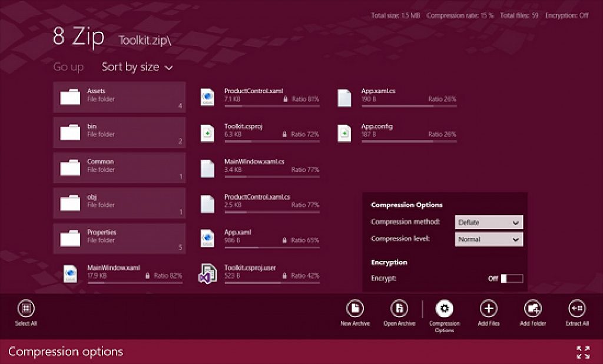603x364 pixels.
Task: Select the ProductControl.xaml.cs file icon
Action: tap(207, 204)
